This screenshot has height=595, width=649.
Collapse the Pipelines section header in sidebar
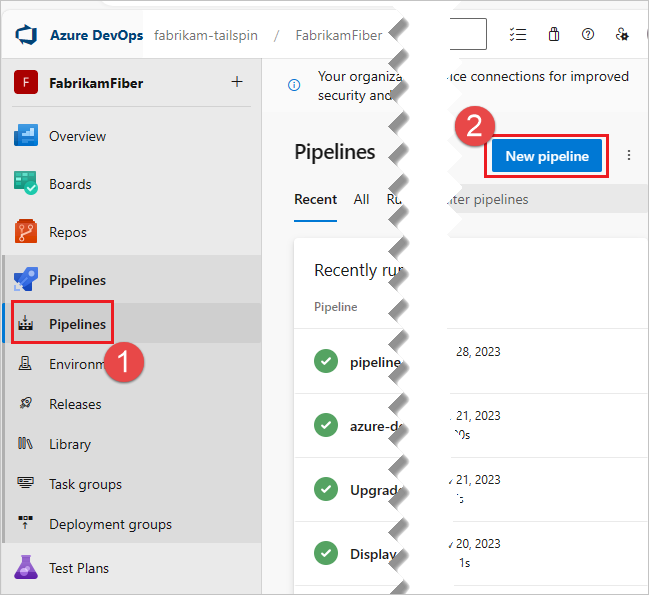[x=77, y=280]
